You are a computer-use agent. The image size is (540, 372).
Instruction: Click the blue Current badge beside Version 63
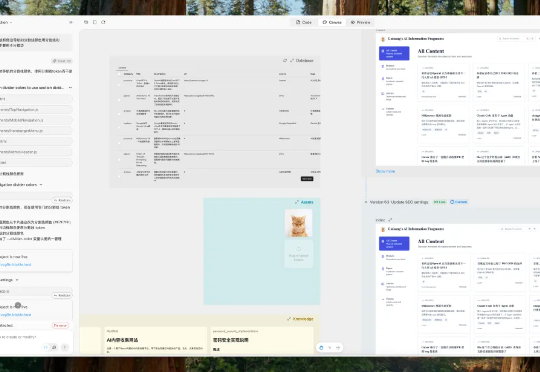coord(459,202)
